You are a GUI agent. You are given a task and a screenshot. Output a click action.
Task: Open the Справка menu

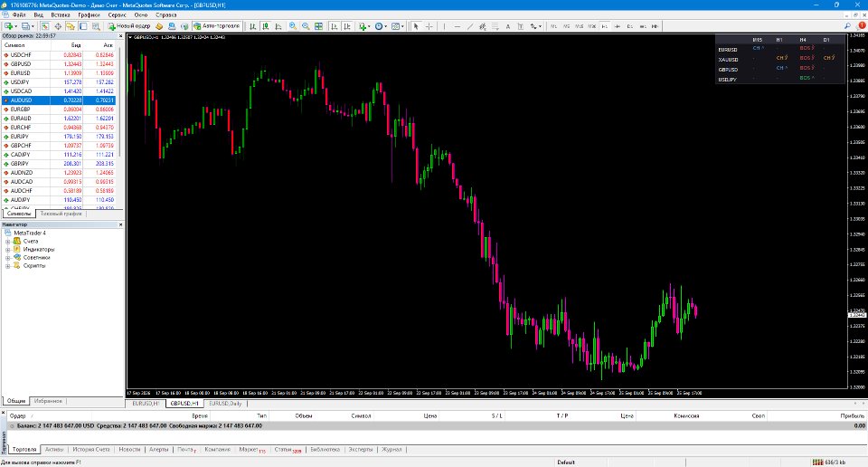[x=166, y=15]
